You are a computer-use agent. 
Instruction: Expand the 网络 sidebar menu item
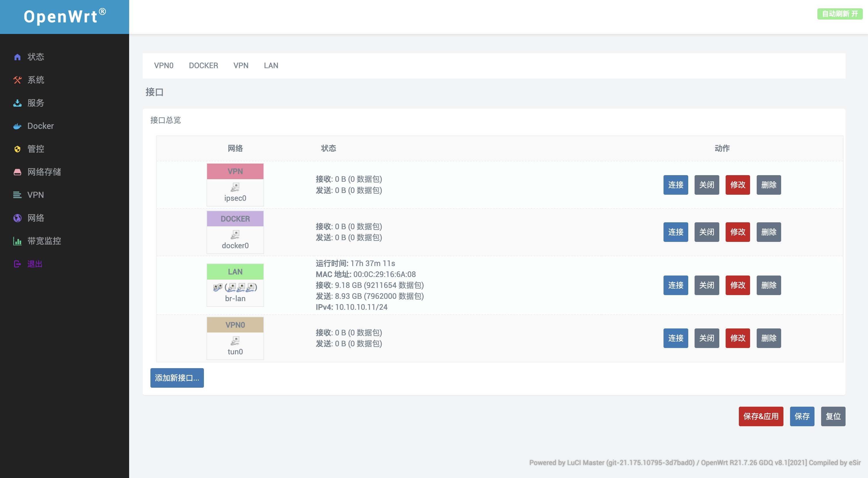[x=36, y=218]
